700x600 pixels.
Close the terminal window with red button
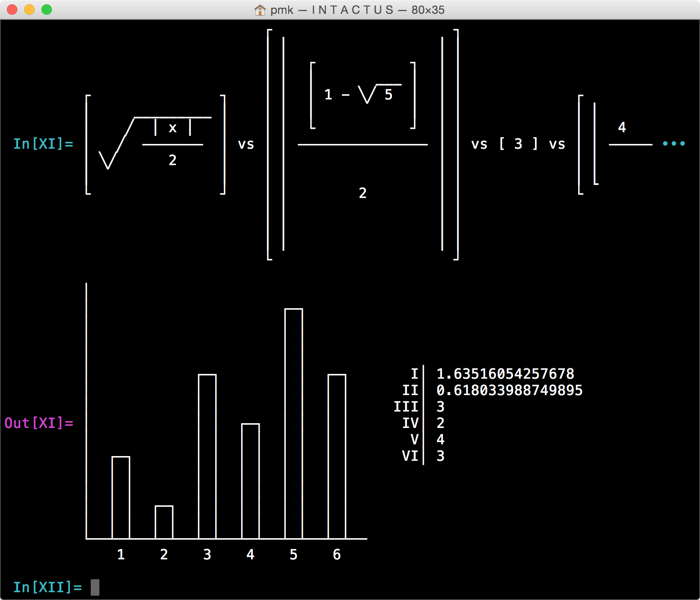click(12, 10)
